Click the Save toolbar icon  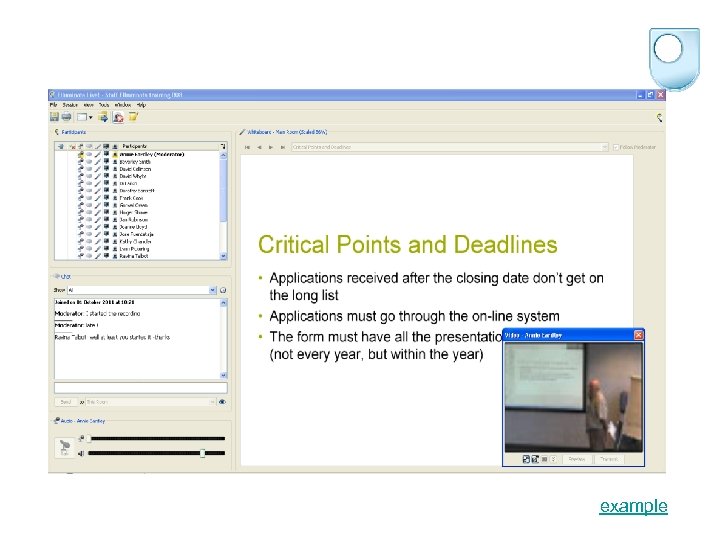click(54, 117)
